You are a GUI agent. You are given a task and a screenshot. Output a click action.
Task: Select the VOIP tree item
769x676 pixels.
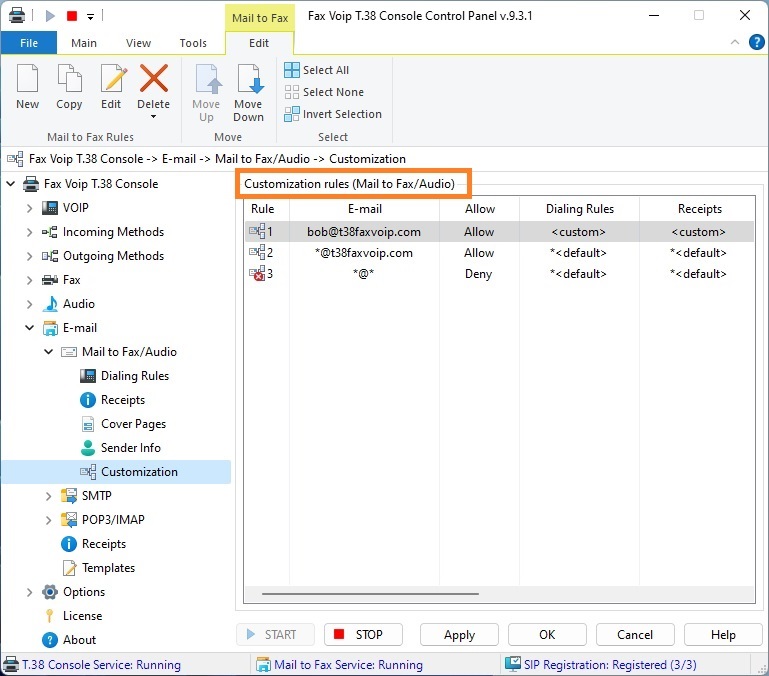click(x=76, y=208)
